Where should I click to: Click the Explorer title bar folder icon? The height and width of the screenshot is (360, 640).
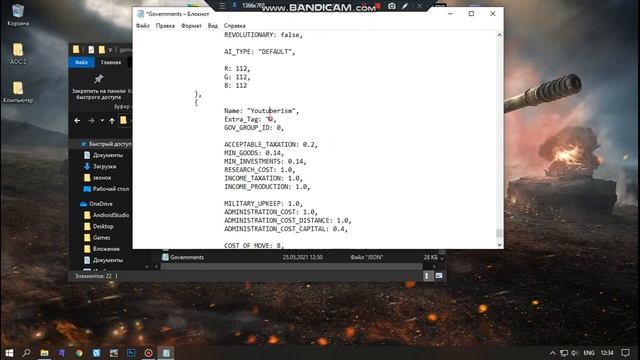coord(76,50)
